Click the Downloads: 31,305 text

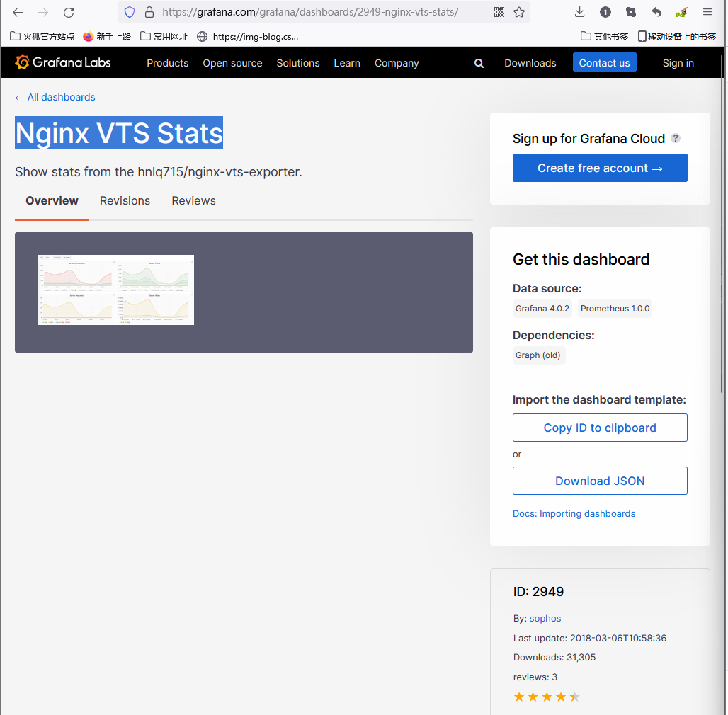(x=554, y=658)
